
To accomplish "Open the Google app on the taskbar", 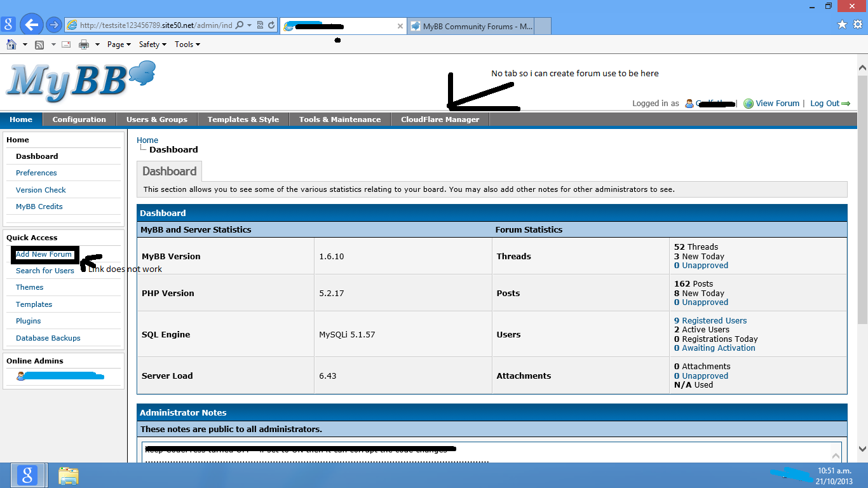I will pos(27,475).
